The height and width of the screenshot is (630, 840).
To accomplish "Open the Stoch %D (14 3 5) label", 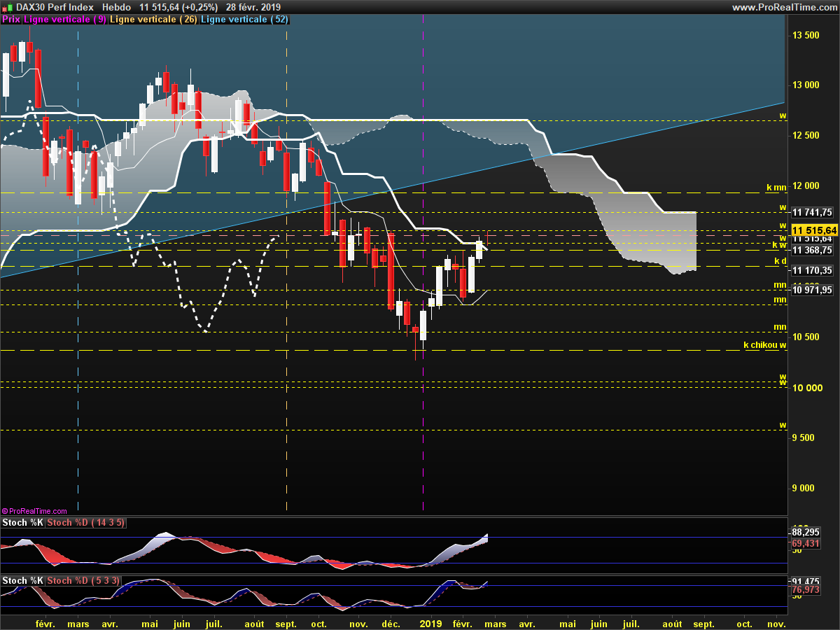I will pos(85,523).
